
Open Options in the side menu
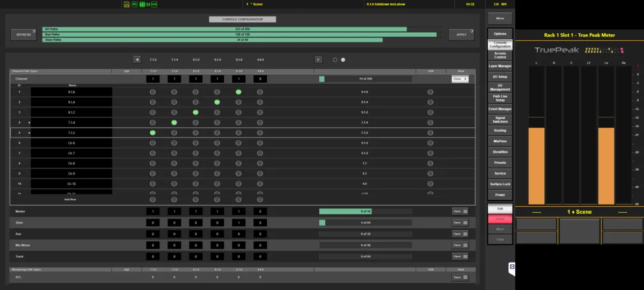[500, 34]
